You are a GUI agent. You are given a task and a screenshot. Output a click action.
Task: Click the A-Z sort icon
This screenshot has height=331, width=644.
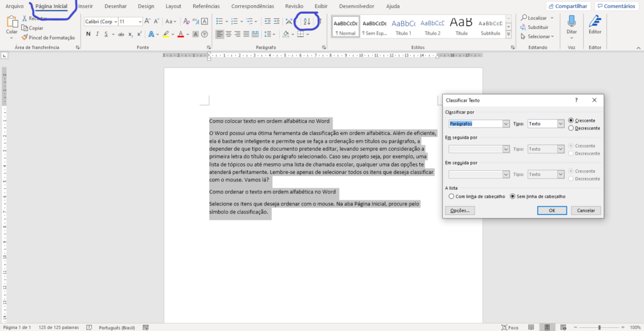(x=307, y=21)
